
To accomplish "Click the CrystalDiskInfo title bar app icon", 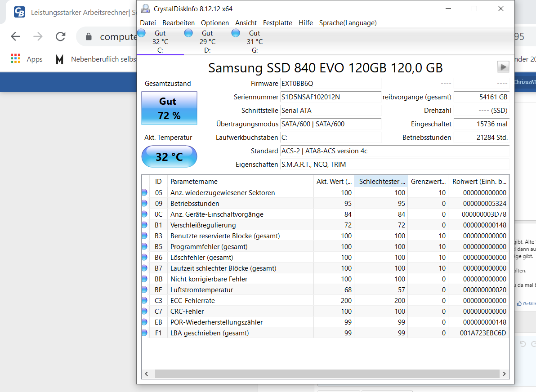I will (x=145, y=9).
